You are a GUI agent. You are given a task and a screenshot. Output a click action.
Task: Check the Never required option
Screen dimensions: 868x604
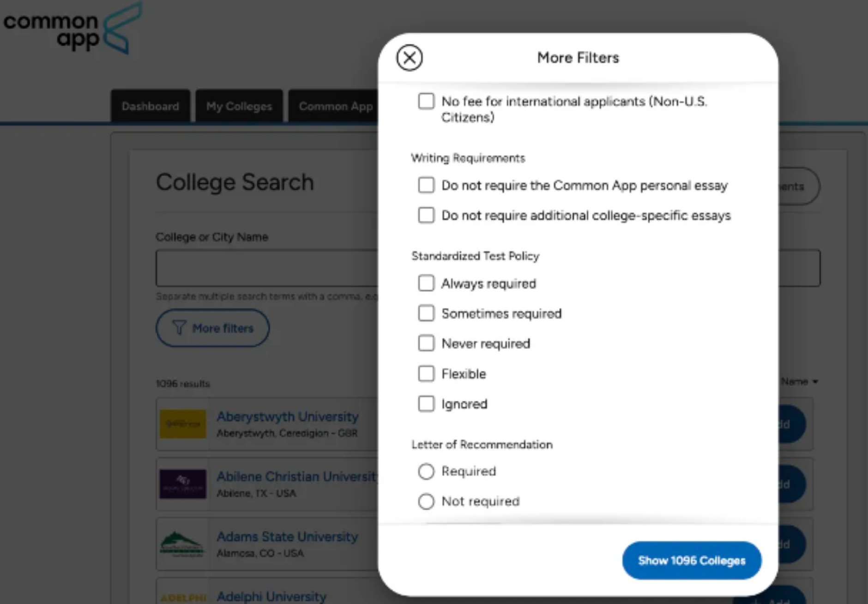pyautogui.click(x=426, y=343)
